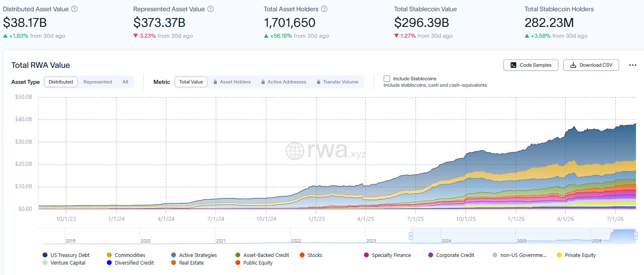
Task: Select the Represented asset type tab
Action: coord(98,82)
